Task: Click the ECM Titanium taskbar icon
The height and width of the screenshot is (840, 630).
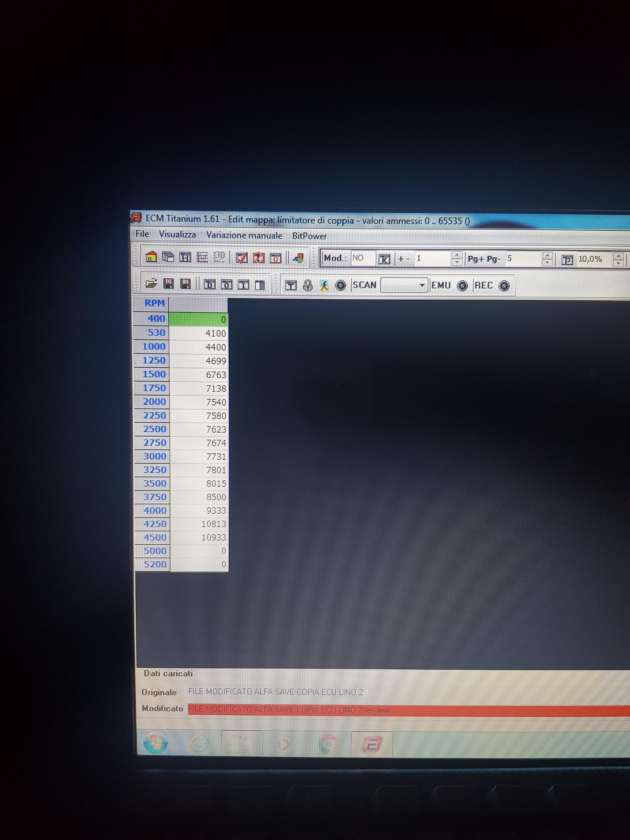Action: 372,744
